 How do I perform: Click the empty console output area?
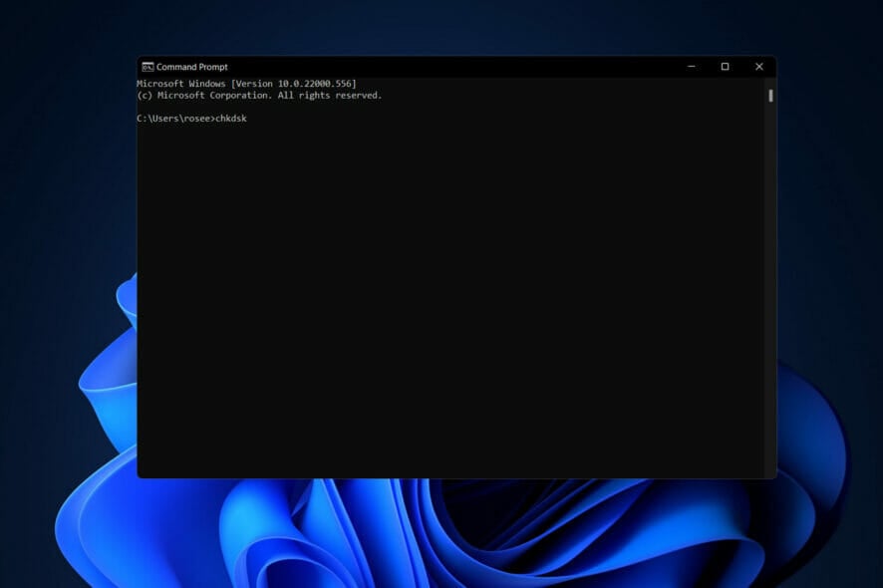pos(448,299)
